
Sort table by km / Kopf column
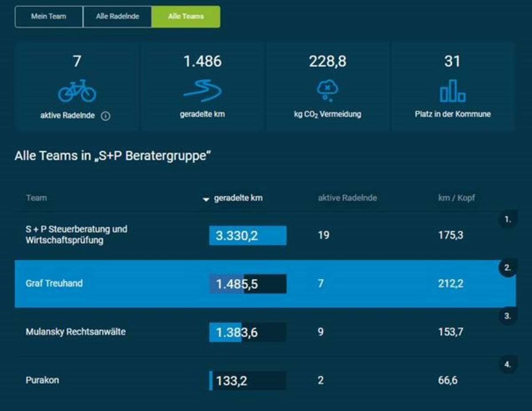point(456,198)
